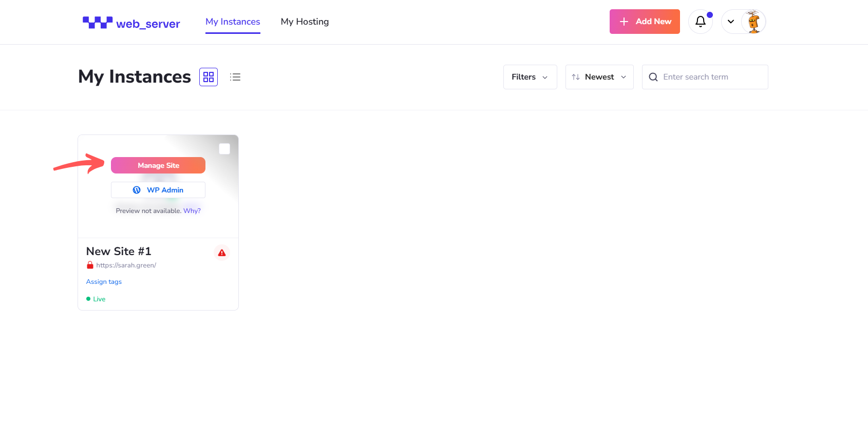Click the search magnifier icon
868x444 pixels.
pyautogui.click(x=653, y=77)
